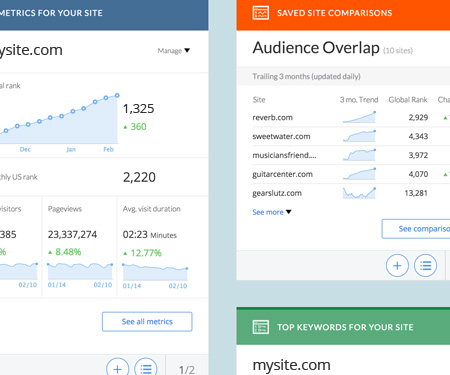Click the rank 2,929 for reverb.com
The width and height of the screenshot is (450, 375).
click(x=418, y=117)
